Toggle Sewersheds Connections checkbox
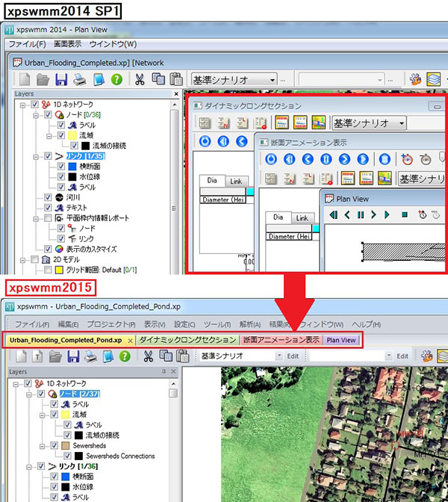Screen dimensions: 448x502 pyautogui.click(x=67, y=456)
